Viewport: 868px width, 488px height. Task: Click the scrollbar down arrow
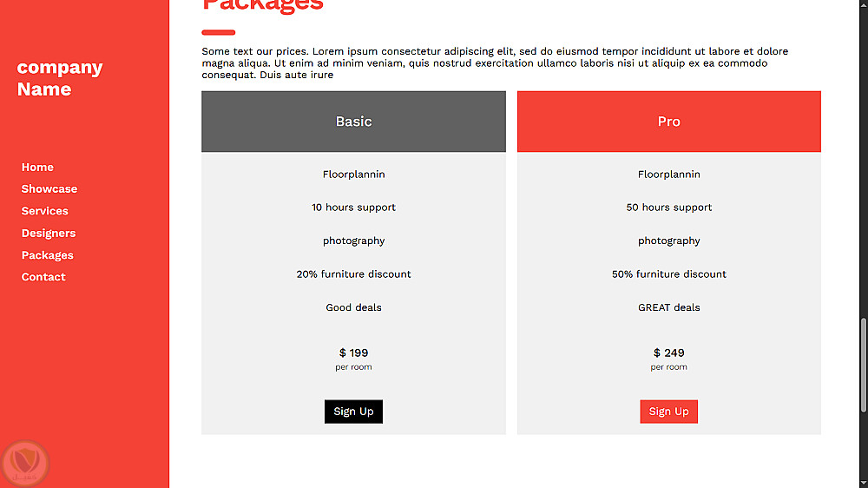click(863, 483)
